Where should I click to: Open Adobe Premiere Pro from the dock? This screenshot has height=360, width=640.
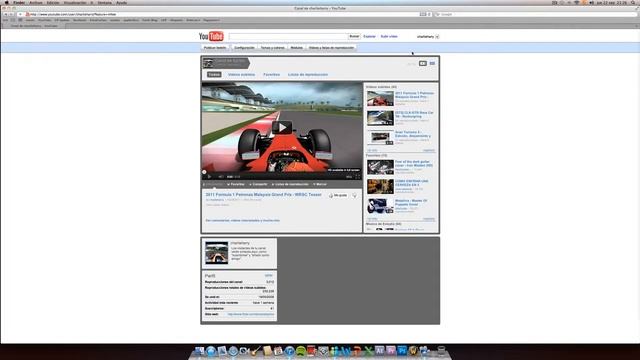coord(391,351)
